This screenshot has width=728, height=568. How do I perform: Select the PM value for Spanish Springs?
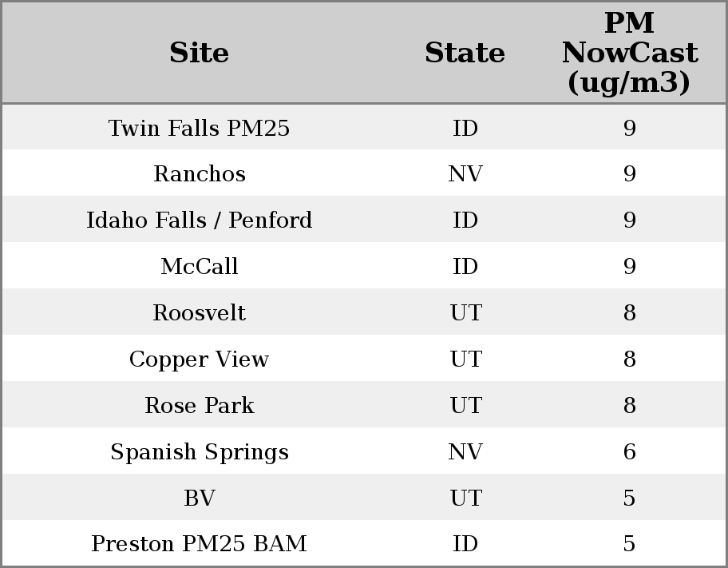tap(629, 452)
